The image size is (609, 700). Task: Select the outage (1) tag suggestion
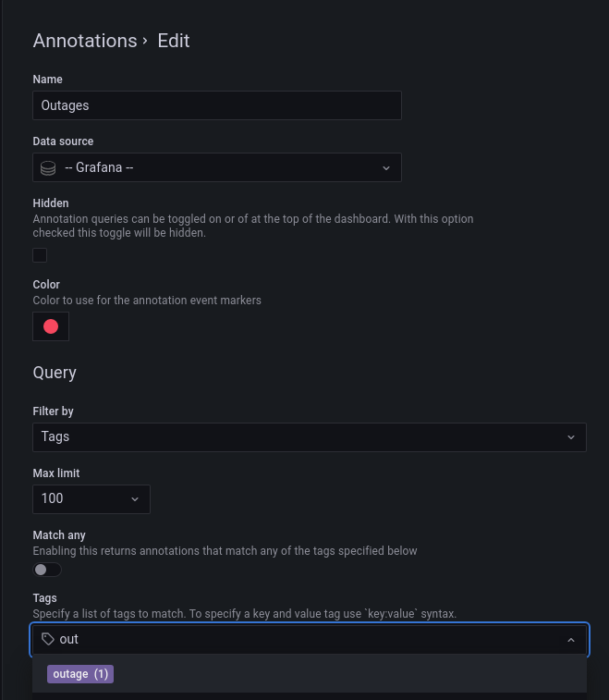point(80,674)
